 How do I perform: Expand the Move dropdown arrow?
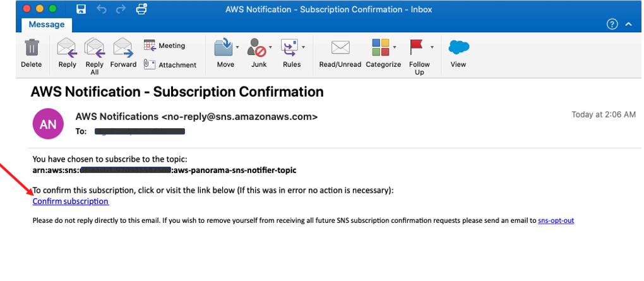tap(237, 47)
